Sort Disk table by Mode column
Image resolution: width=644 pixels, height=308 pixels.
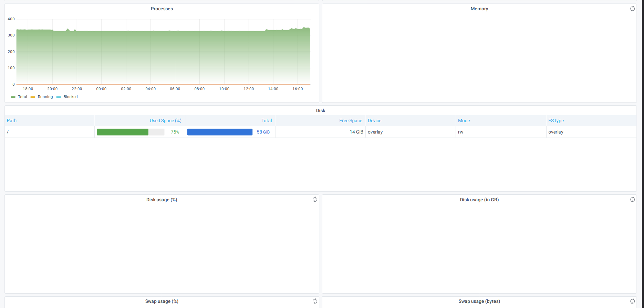pyautogui.click(x=464, y=120)
